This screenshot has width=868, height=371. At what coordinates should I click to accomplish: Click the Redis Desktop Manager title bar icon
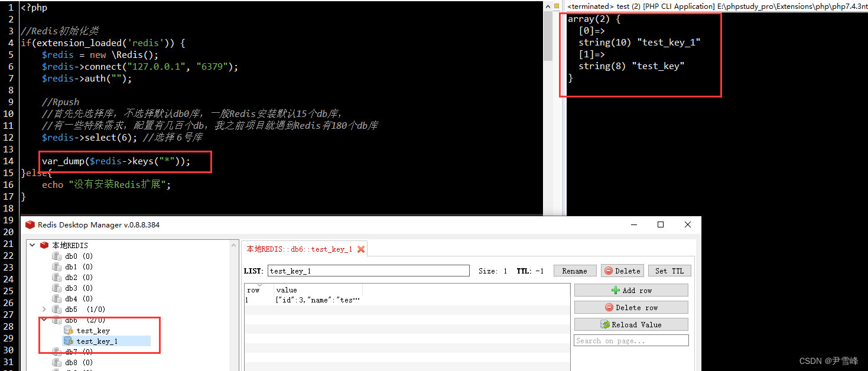[30, 224]
